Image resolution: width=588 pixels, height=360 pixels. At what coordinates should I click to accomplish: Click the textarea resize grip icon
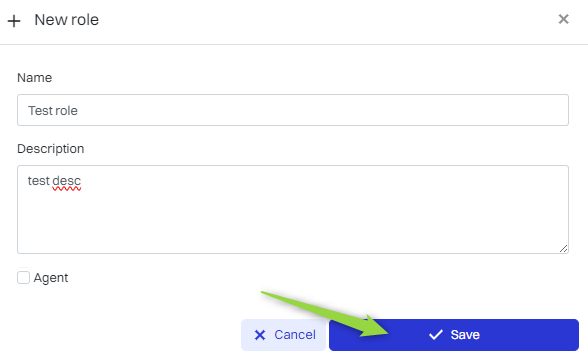tap(563, 248)
